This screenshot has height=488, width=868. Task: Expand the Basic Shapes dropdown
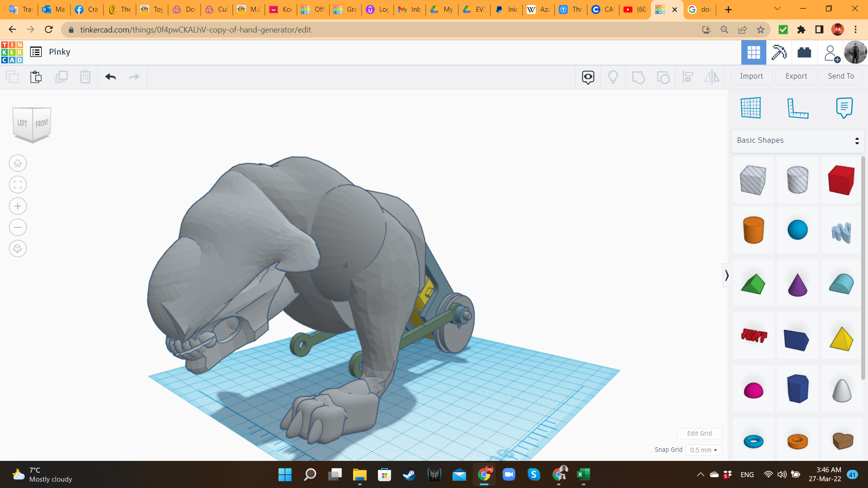click(x=797, y=141)
